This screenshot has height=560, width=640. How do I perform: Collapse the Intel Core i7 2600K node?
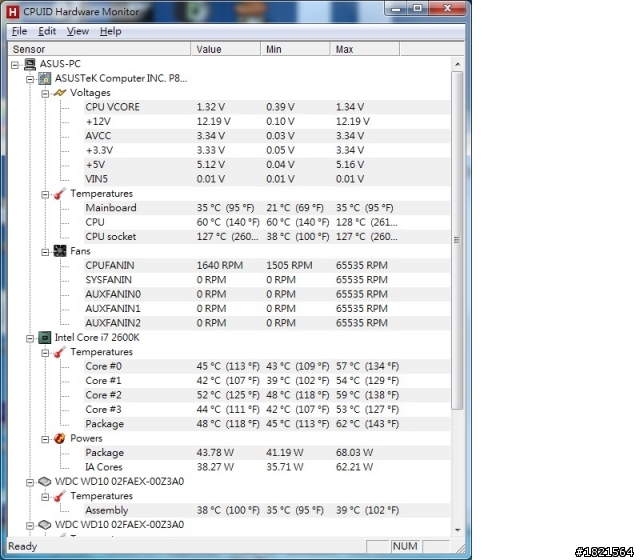[x=30, y=338]
